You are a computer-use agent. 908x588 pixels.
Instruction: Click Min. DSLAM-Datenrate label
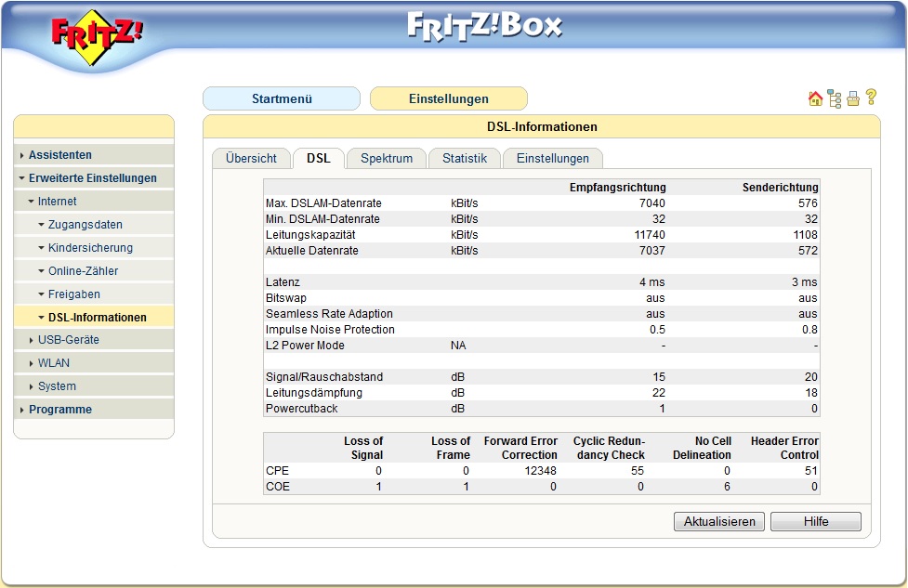[322, 219]
